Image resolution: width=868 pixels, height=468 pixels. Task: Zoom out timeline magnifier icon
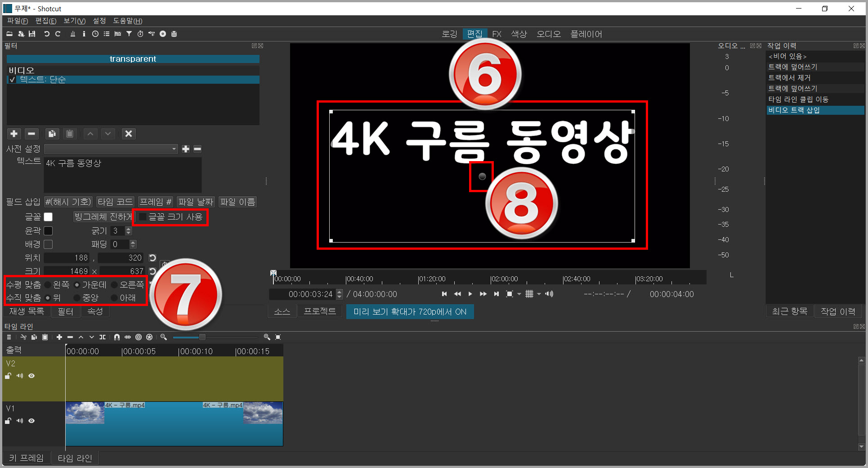164,337
